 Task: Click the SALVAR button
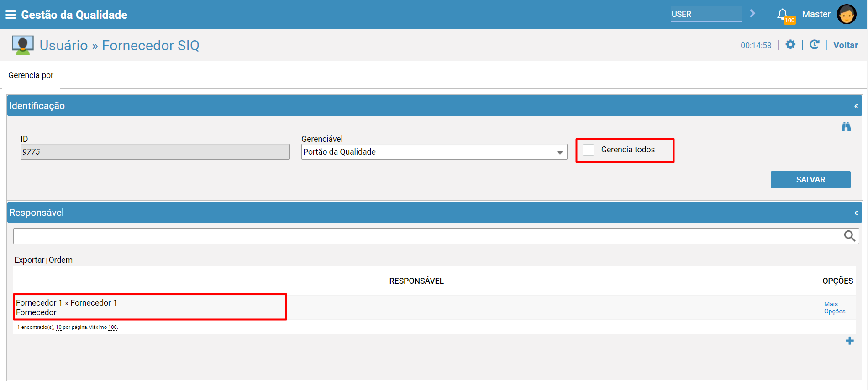click(x=810, y=180)
